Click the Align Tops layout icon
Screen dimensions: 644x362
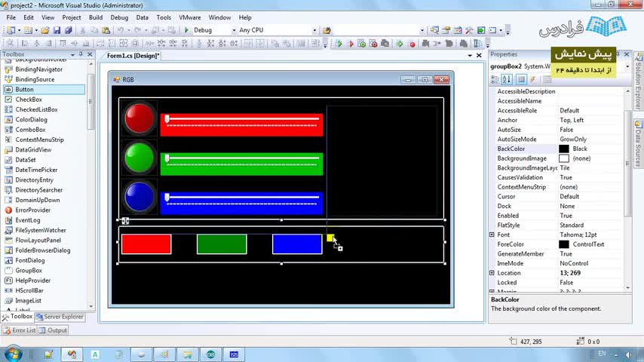[63, 43]
